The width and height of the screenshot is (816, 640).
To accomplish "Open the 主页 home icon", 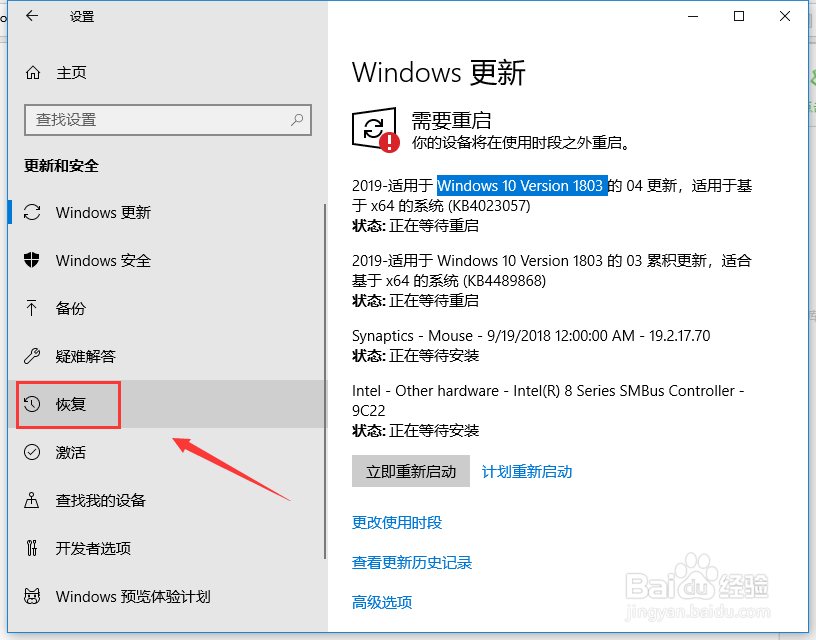I will pos(33,73).
